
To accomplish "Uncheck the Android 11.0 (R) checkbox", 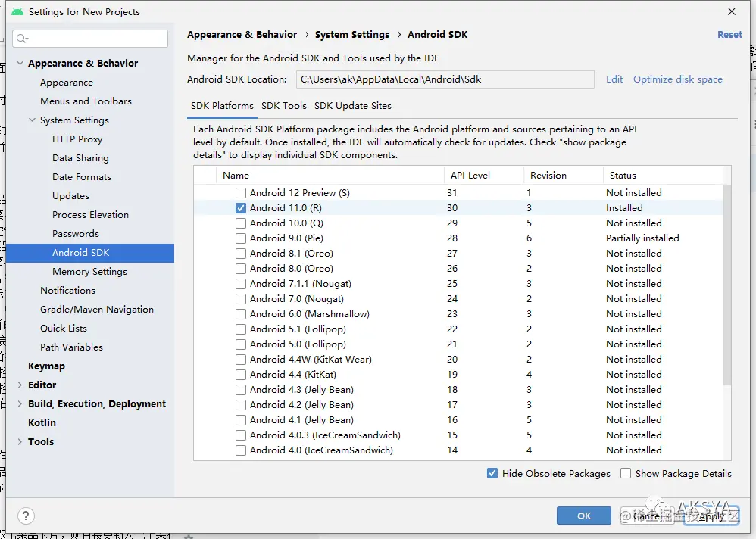I will click(x=241, y=208).
